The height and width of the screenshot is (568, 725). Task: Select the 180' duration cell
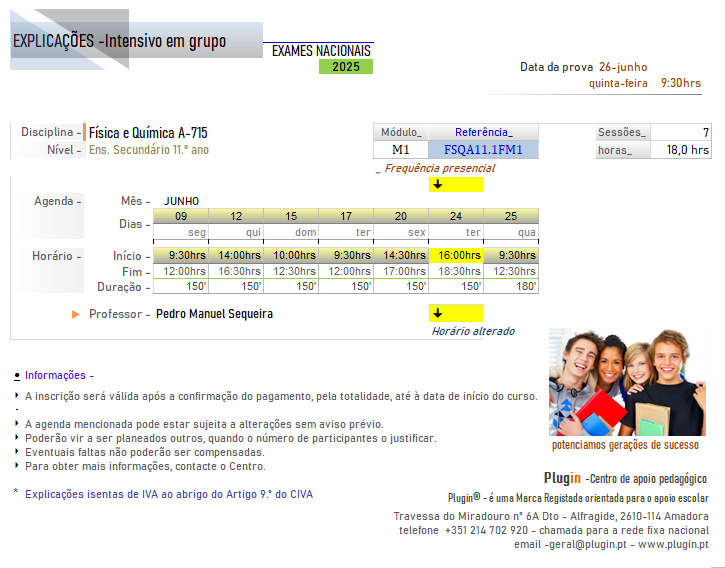click(x=511, y=286)
